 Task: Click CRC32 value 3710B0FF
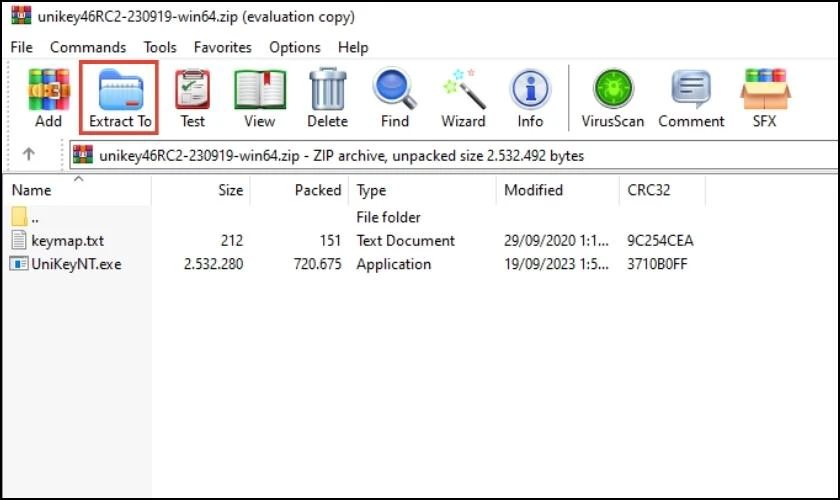(x=657, y=264)
